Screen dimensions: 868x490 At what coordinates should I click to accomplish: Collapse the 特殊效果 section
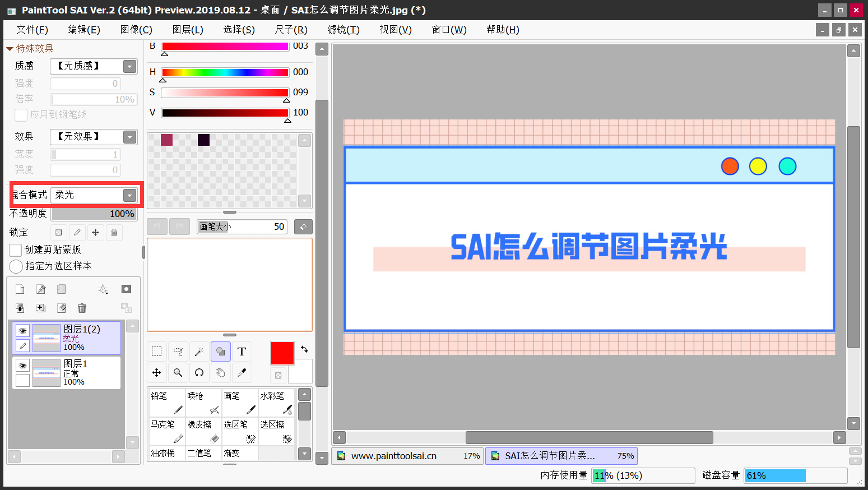(x=10, y=49)
